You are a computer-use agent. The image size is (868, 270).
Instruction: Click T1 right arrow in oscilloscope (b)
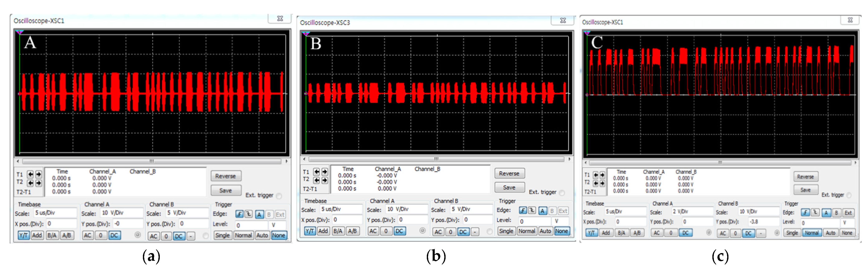325,171
